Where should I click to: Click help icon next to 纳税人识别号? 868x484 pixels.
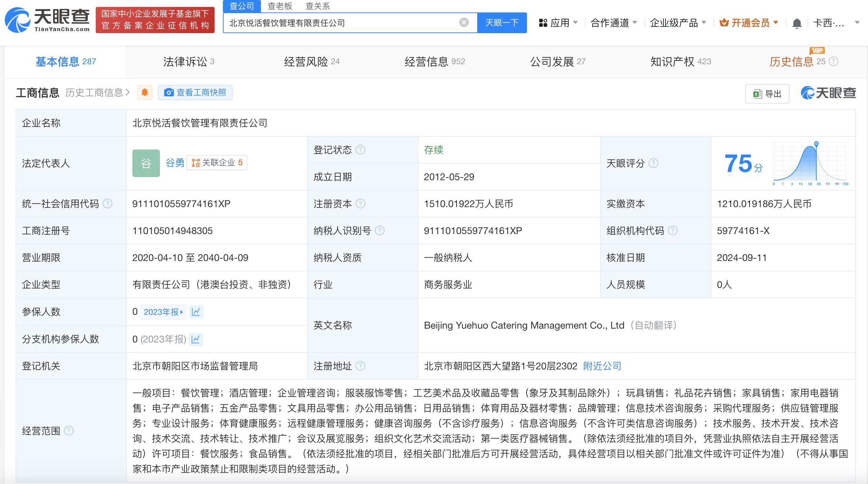pos(379,231)
